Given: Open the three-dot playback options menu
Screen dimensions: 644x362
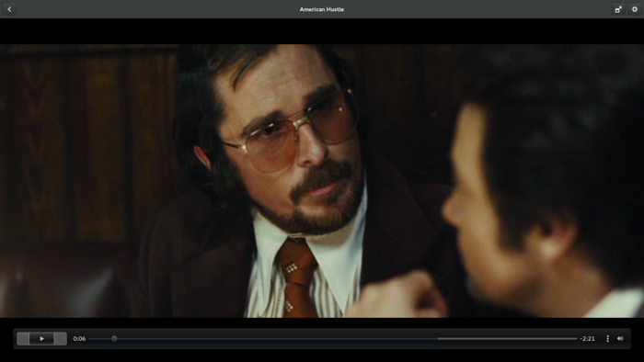Looking at the screenshot, I should [x=607, y=339].
